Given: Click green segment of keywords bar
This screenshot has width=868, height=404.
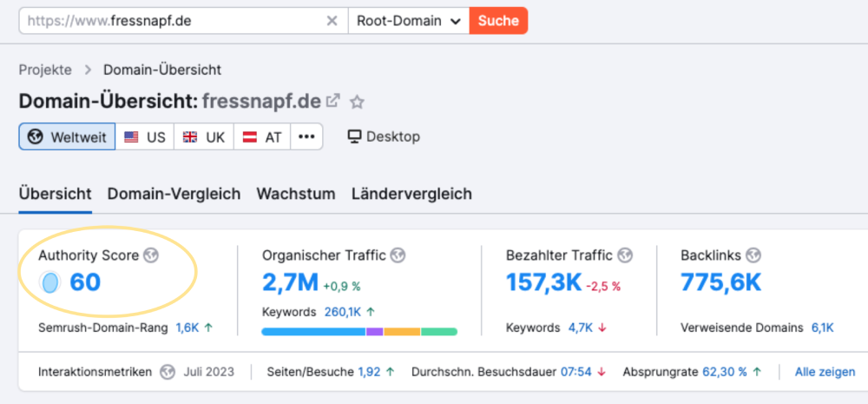Looking at the screenshot, I should 439,332.
